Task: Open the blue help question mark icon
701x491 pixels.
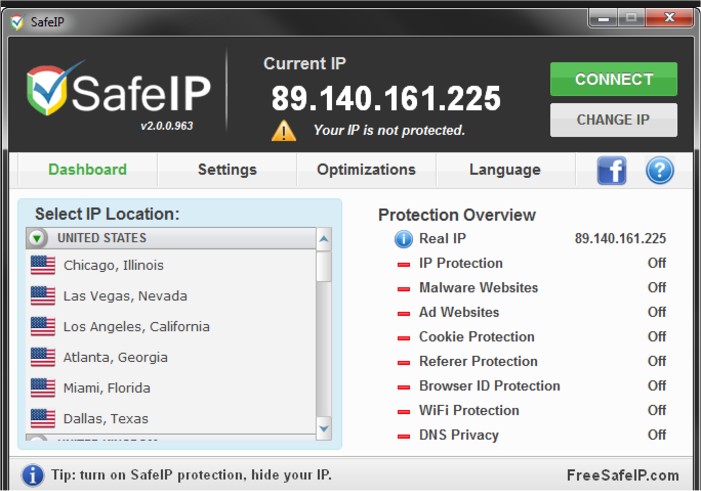Action: 659,170
